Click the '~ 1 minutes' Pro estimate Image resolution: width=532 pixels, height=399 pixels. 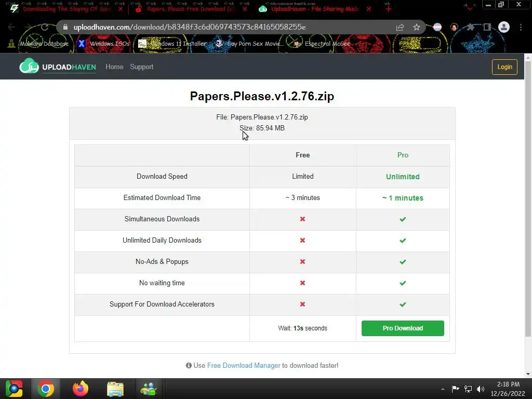pos(403,198)
